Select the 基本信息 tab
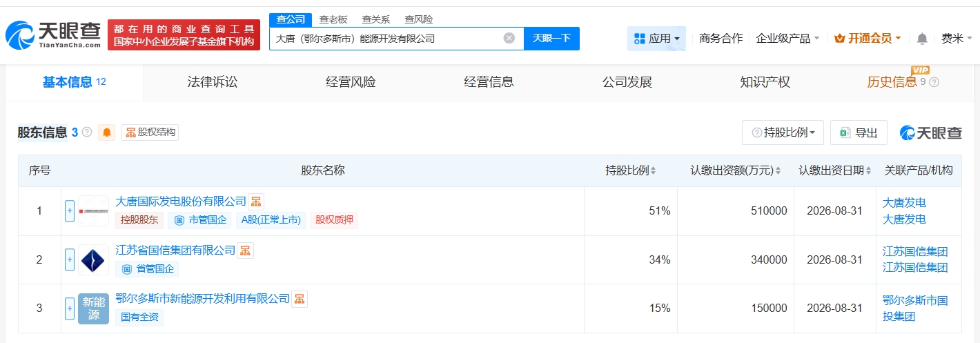The width and height of the screenshot is (980, 343). click(75, 82)
